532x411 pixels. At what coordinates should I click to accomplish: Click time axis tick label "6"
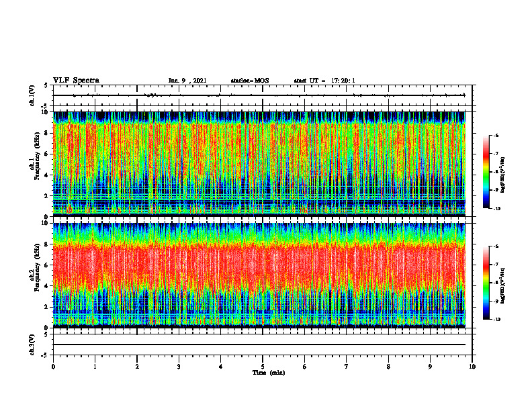pos(305,367)
